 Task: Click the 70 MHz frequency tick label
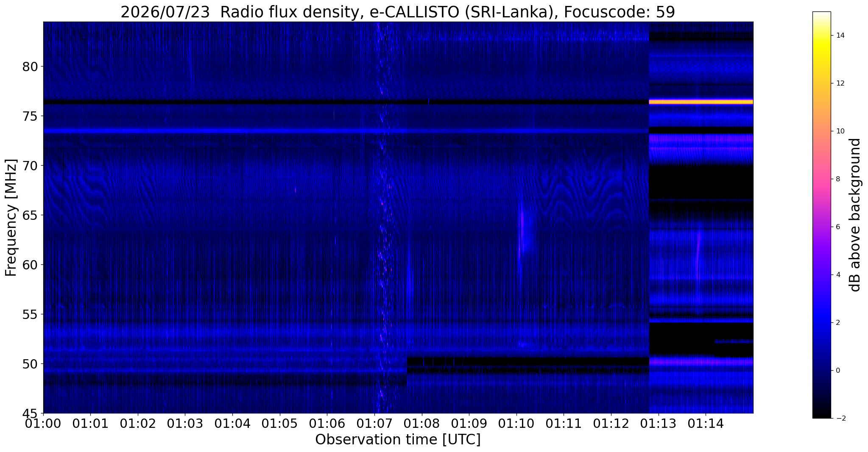[x=30, y=166]
